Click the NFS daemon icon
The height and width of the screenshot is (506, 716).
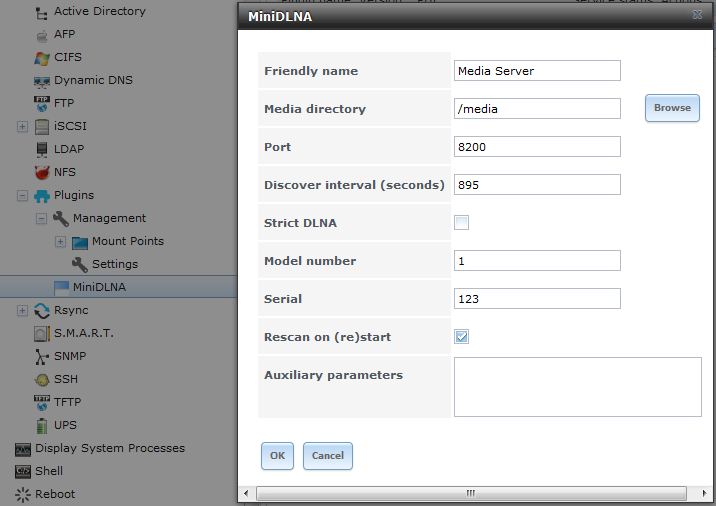(42, 173)
